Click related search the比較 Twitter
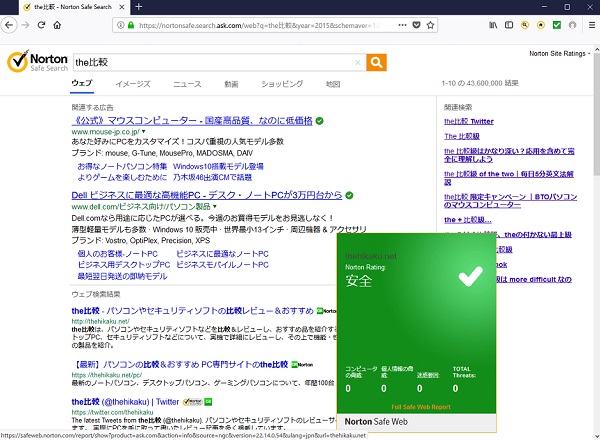The image size is (600, 440). (469, 121)
